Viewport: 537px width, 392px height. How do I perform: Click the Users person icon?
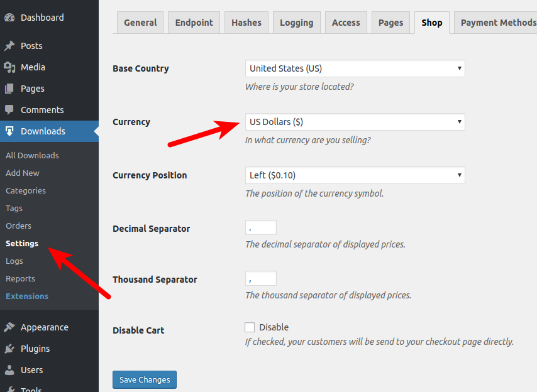point(9,370)
